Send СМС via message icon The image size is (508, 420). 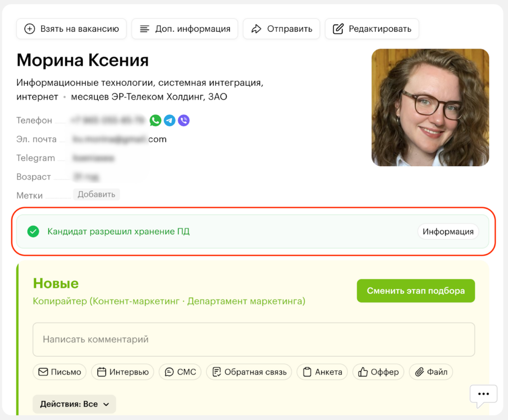pos(180,372)
